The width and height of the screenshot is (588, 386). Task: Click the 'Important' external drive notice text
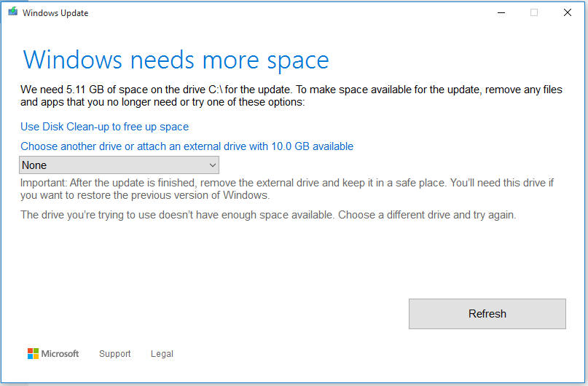(x=287, y=189)
